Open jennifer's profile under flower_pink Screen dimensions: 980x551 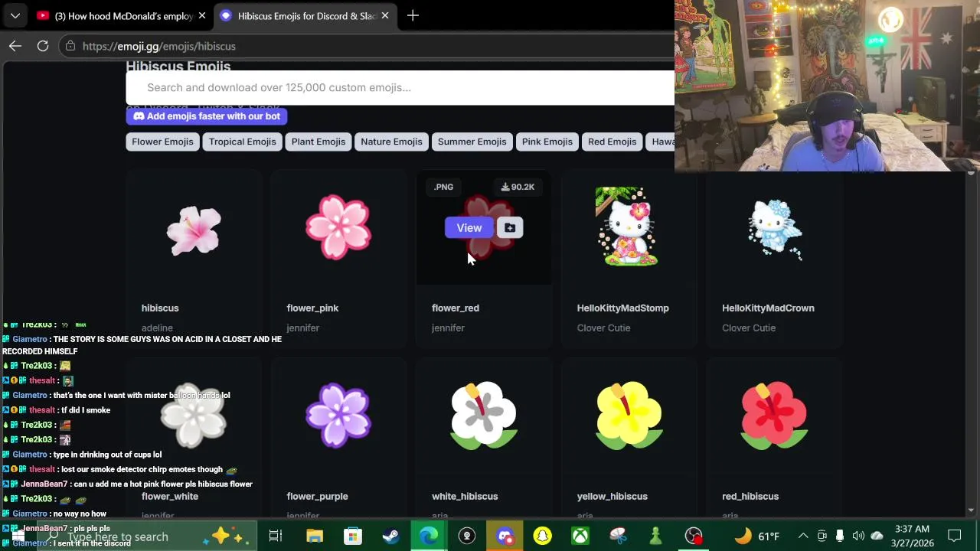302,328
